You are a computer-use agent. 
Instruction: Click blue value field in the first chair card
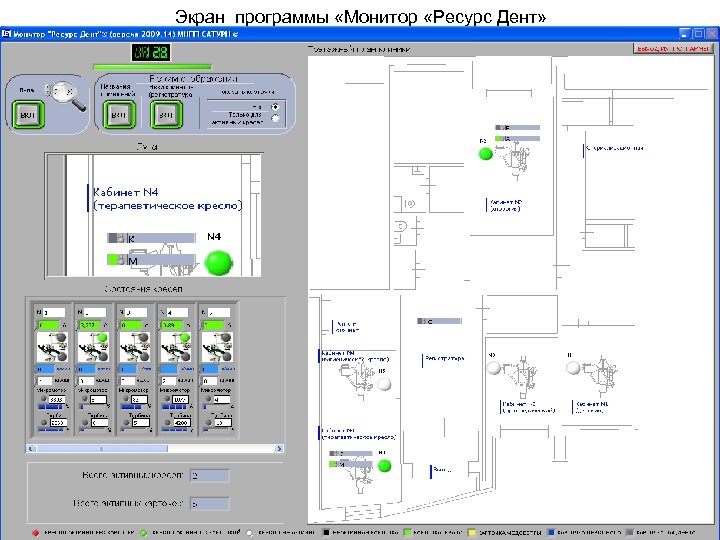pyautogui.click(x=45, y=369)
